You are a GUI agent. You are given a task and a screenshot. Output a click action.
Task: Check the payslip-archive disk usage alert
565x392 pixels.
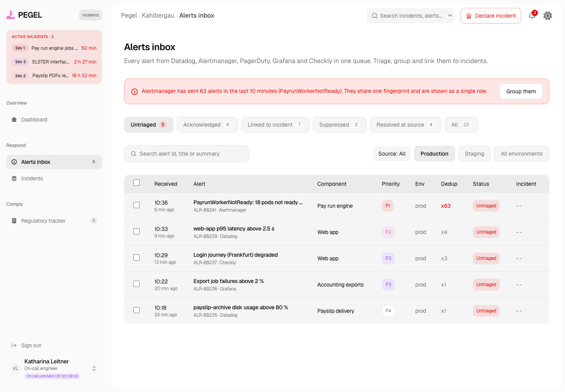137,310
